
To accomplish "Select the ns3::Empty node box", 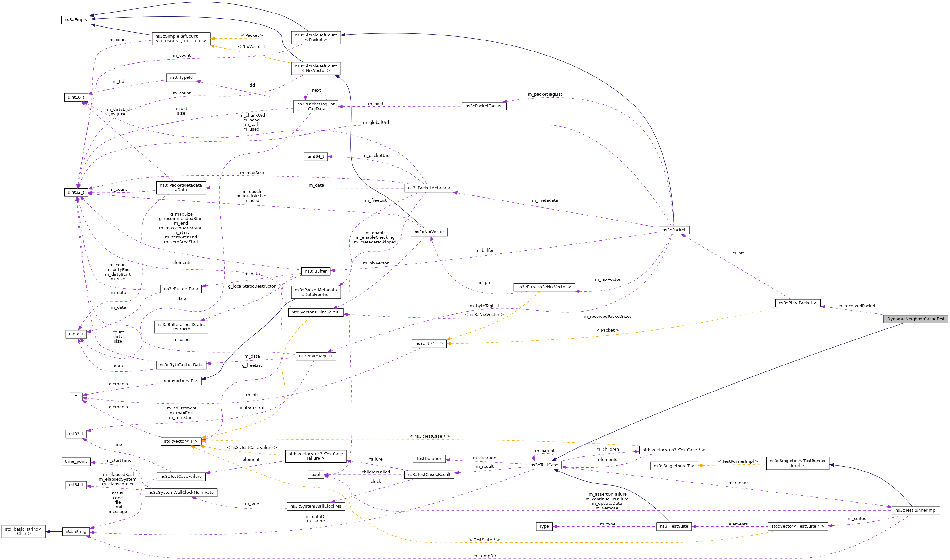I will click(x=76, y=20).
